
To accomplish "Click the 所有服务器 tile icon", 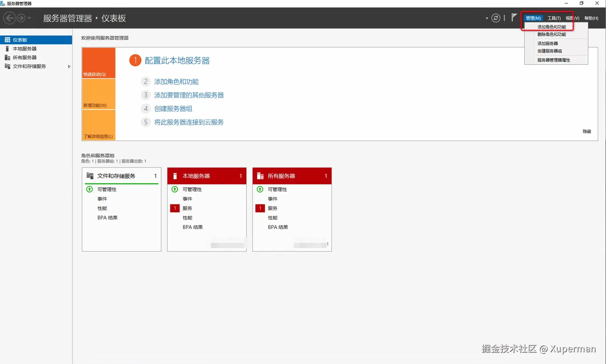I will click(x=260, y=176).
